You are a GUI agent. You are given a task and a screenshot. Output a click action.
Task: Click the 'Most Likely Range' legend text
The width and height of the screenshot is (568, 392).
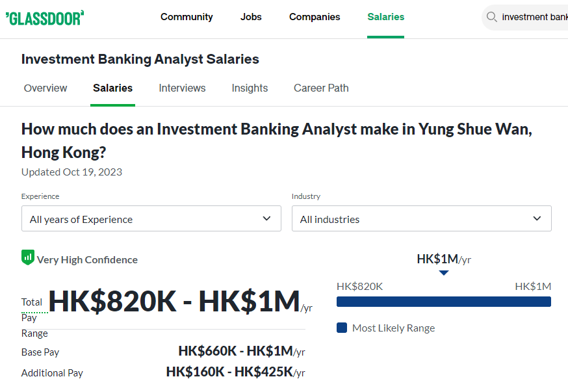click(x=393, y=328)
